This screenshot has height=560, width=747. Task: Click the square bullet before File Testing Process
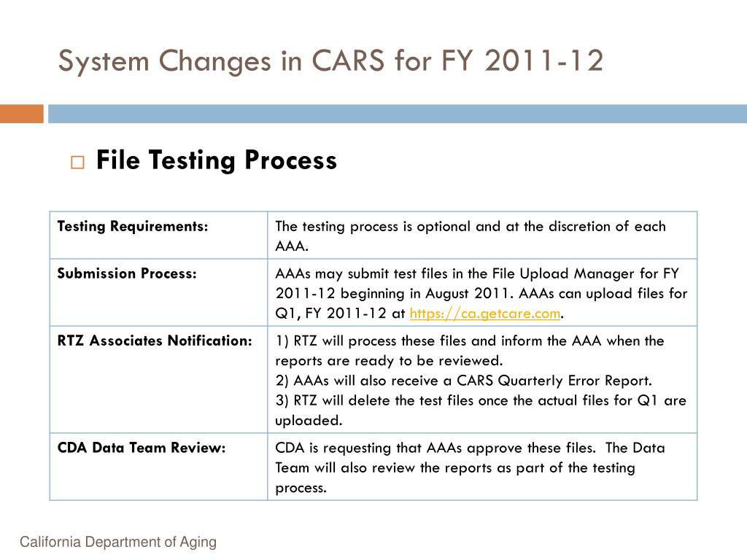[x=77, y=163]
